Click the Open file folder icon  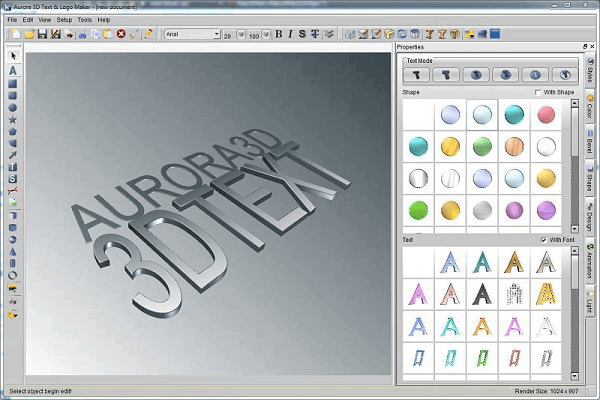(29, 34)
